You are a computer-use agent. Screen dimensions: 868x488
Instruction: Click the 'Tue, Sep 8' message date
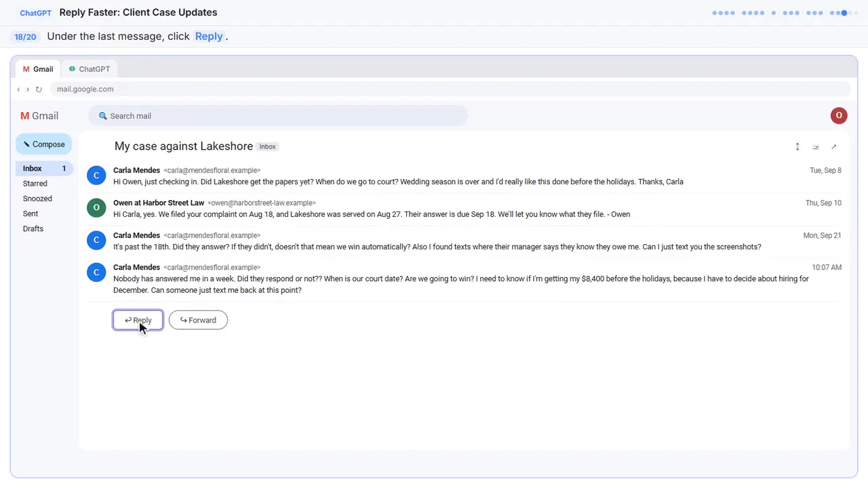[825, 170]
